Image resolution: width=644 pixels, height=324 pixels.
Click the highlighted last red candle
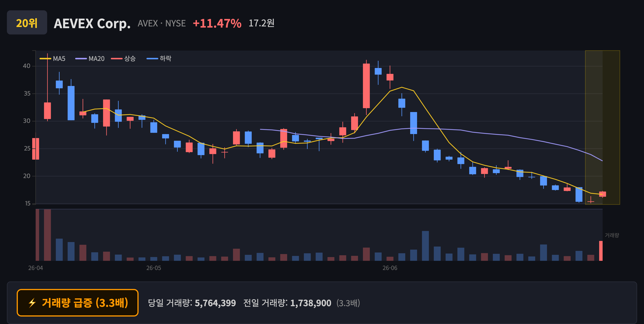coord(602,194)
